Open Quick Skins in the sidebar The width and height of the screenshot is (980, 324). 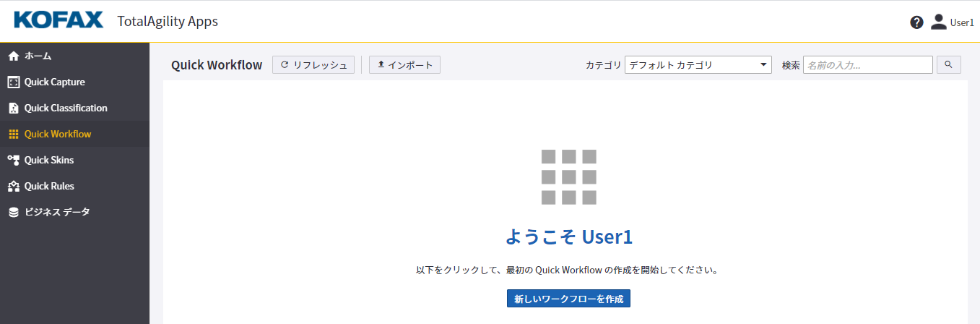[74, 160]
